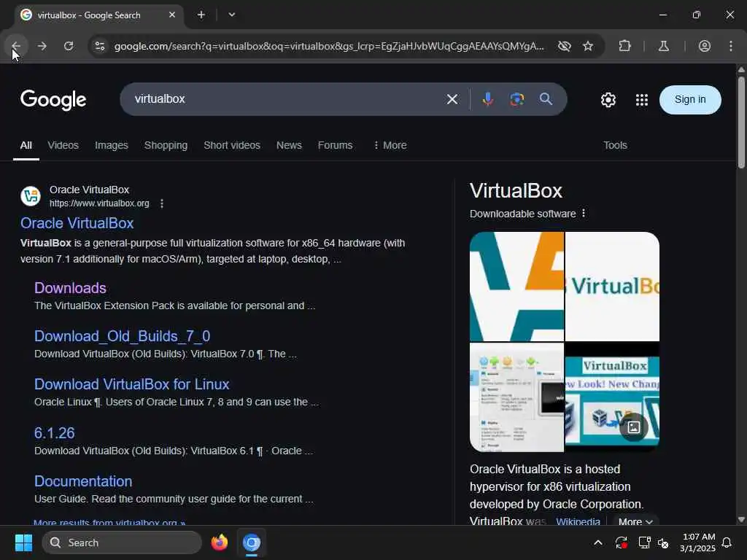Open the VirtualBox wordmark image thumbnail
The image size is (747, 560).
612,286
